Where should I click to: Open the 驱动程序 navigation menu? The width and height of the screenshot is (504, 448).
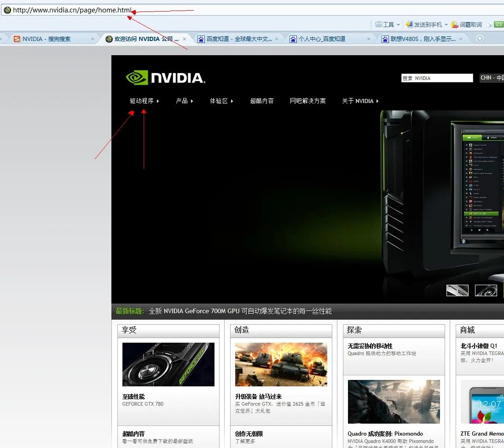[x=141, y=101]
